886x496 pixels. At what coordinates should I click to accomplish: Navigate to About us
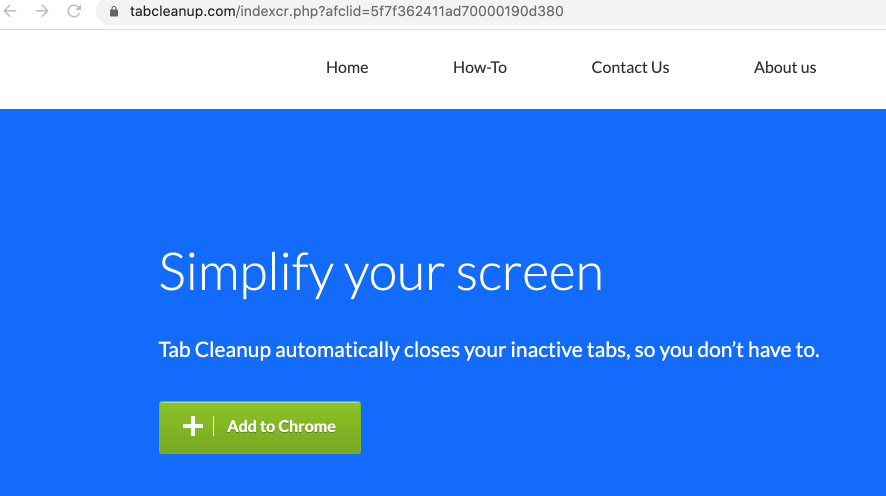click(785, 68)
